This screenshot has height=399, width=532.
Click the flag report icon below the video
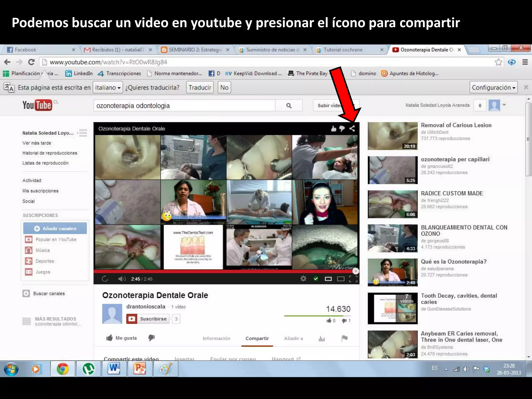pos(344,338)
